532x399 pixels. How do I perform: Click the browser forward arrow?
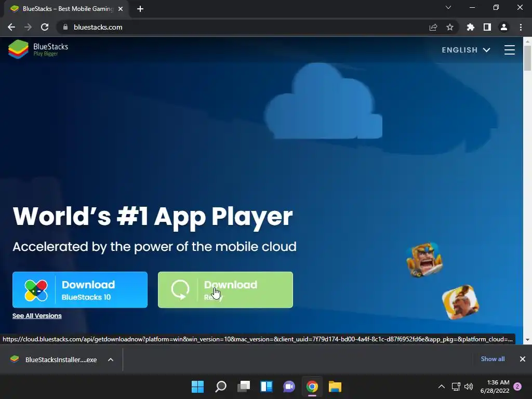pyautogui.click(x=28, y=27)
